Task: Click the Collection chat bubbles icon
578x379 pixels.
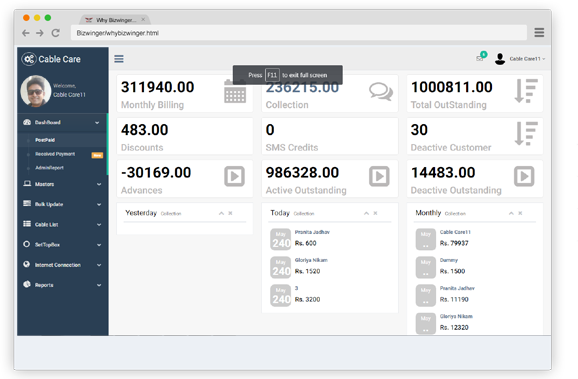Action: pos(380,91)
